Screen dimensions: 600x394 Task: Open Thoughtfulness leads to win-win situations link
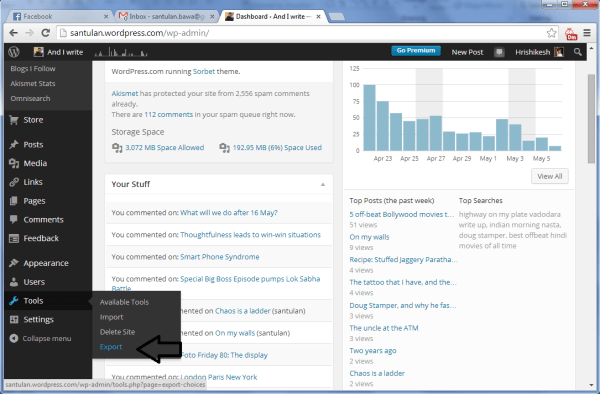pyautogui.click(x=250, y=234)
